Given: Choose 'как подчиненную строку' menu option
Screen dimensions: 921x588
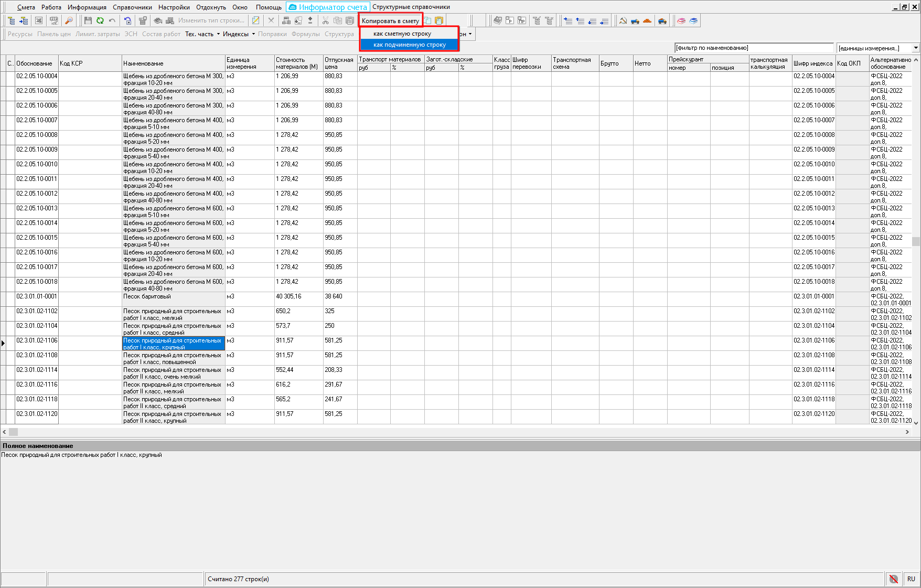Looking at the screenshot, I should coord(409,45).
